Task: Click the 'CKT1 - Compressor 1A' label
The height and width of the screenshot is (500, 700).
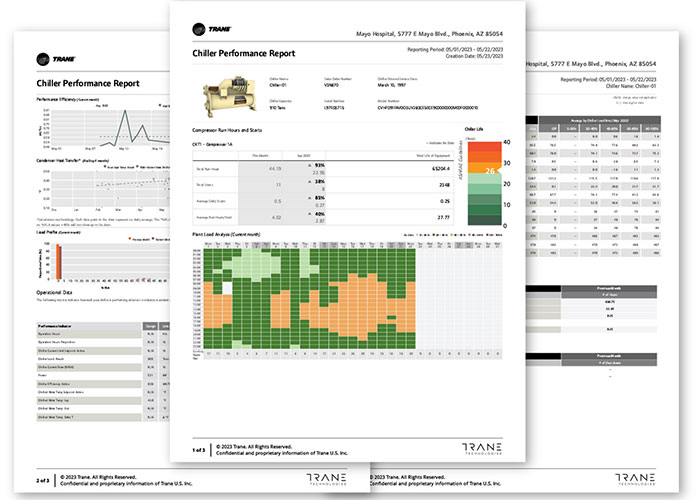Action: point(212,145)
